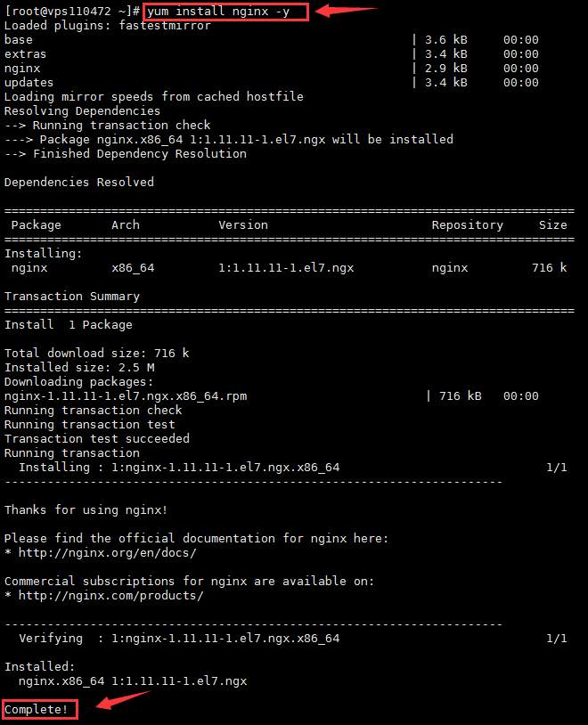This screenshot has height=725, width=588.
Task: Click the 'Size' column header
Action: coord(553,225)
